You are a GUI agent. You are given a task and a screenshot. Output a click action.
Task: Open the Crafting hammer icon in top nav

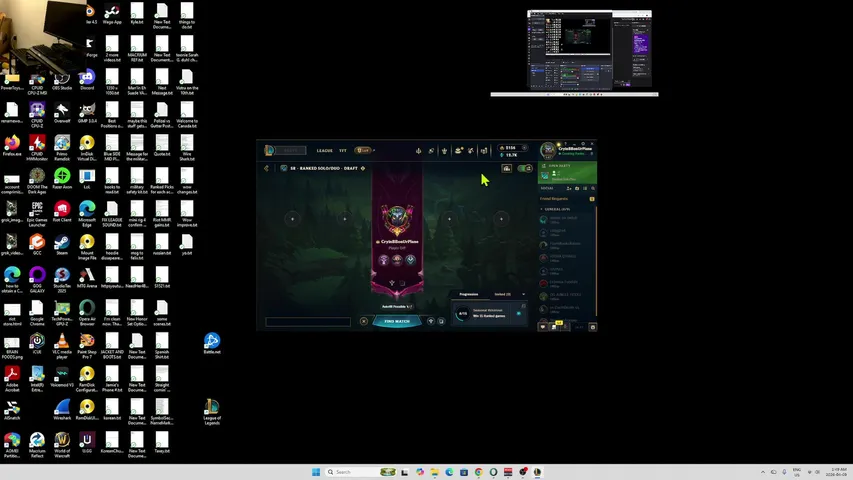point(471,151)
